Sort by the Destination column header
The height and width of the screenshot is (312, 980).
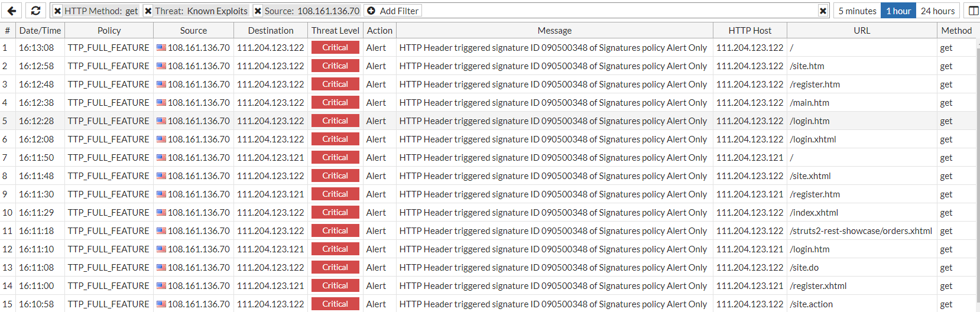[x=271, y=31]
